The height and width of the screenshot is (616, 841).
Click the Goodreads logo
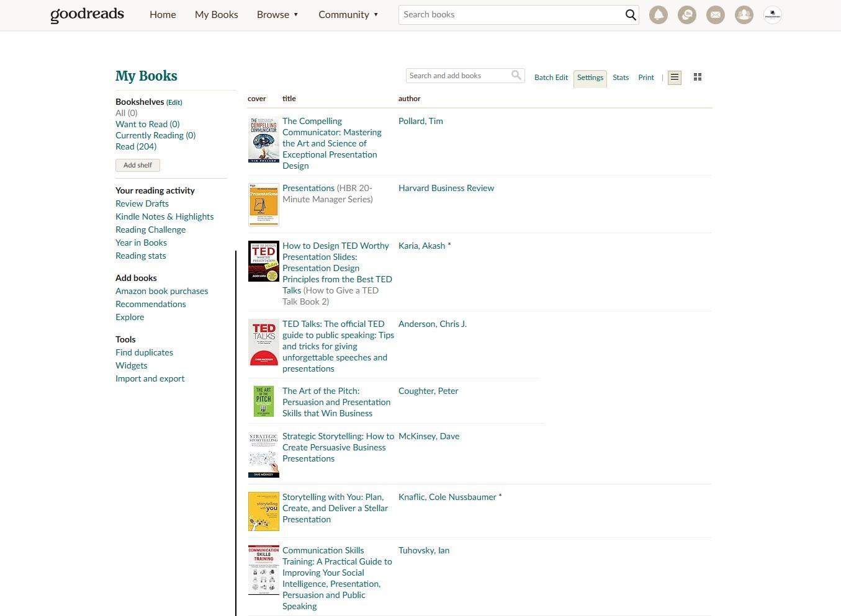click(x=87, y=14)
